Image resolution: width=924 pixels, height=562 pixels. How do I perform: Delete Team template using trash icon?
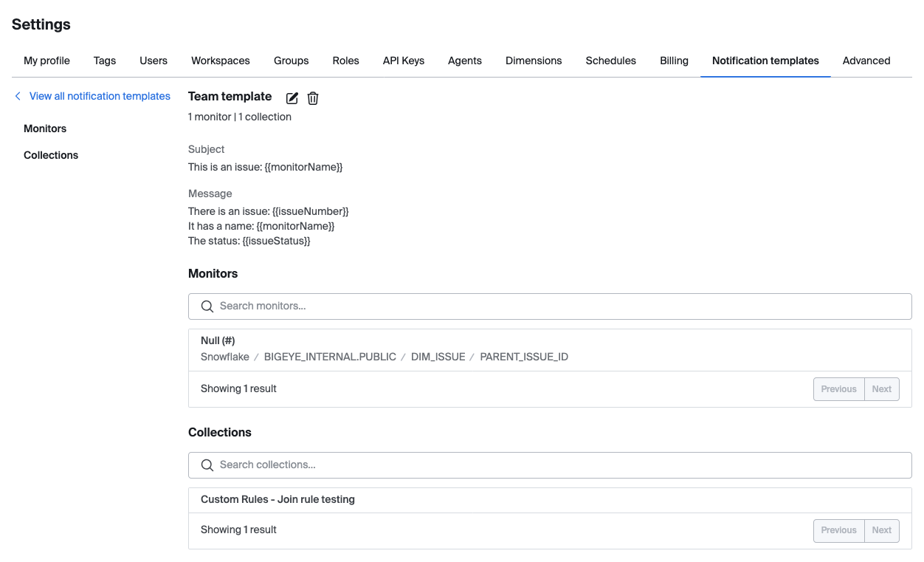point(313,98)
